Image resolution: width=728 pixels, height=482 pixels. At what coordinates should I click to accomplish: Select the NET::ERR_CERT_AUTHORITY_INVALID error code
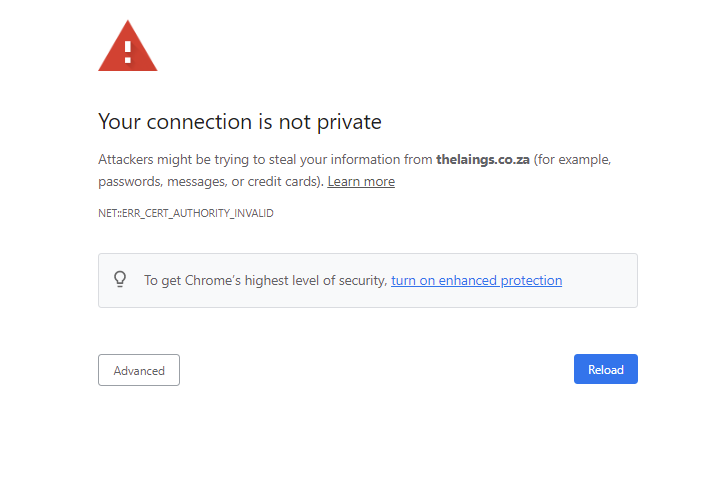coord(186,213)
